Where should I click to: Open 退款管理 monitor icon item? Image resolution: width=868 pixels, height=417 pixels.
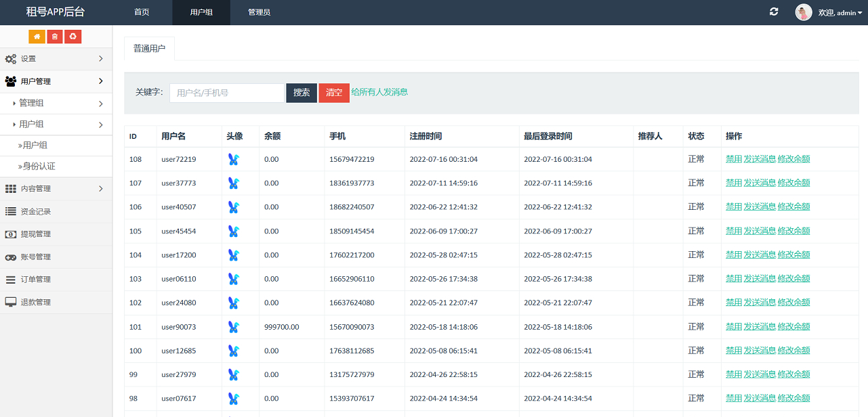coord(11,302)
